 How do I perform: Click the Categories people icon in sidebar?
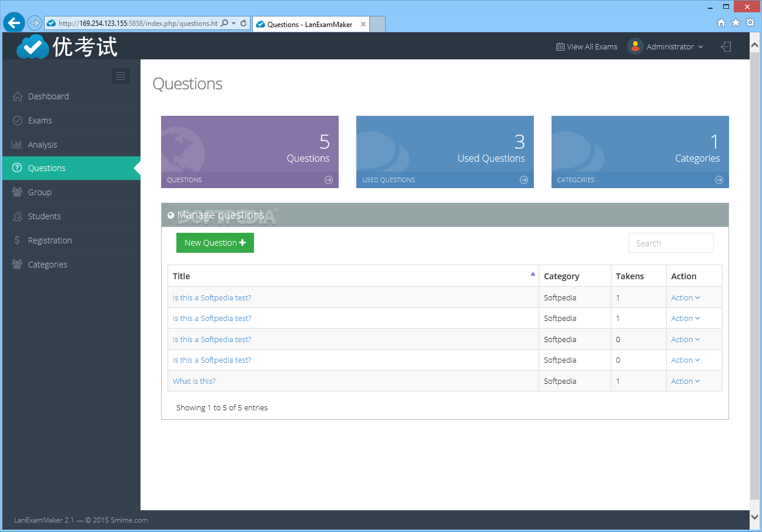(17, 265)
